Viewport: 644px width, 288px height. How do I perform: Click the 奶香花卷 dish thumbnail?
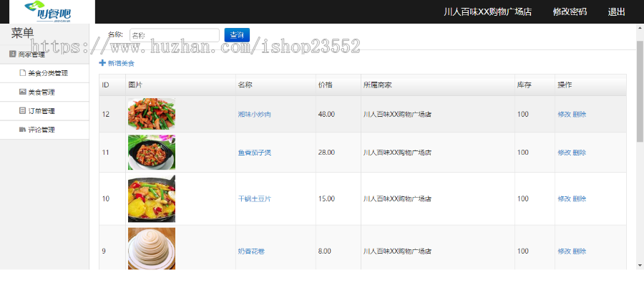(x=152, y=249)
